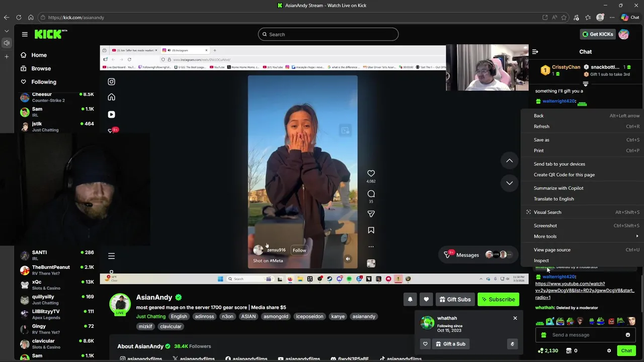This screenshot has width=644, height=362.
Task: Collapse the chat panel arrow icon
Action: pos(535,51)
